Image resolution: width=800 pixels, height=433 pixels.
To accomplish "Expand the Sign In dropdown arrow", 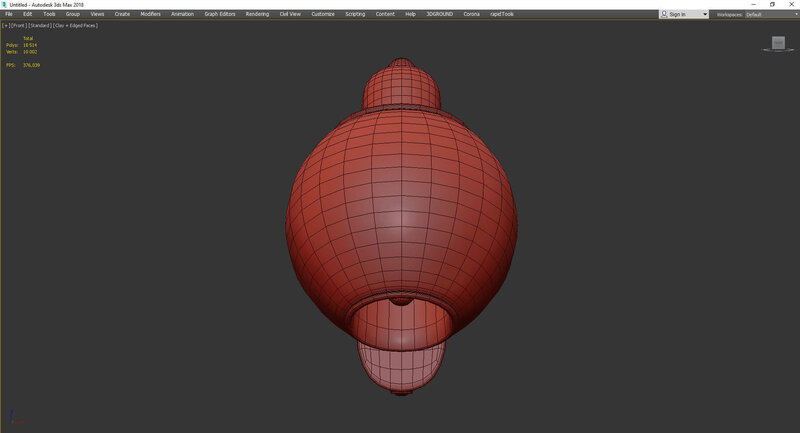I will (705, 14).
